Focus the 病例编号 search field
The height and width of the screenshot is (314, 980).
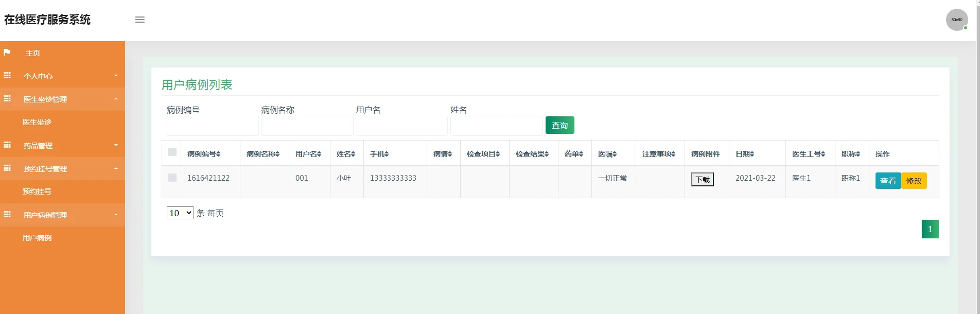(213, 126)
